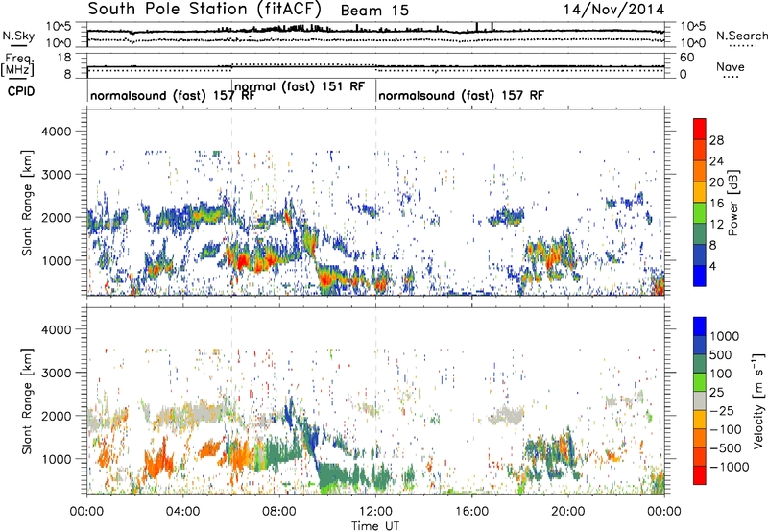
Task: Click the 'N.Sky' legend label
Action: (x=18, y=36)
